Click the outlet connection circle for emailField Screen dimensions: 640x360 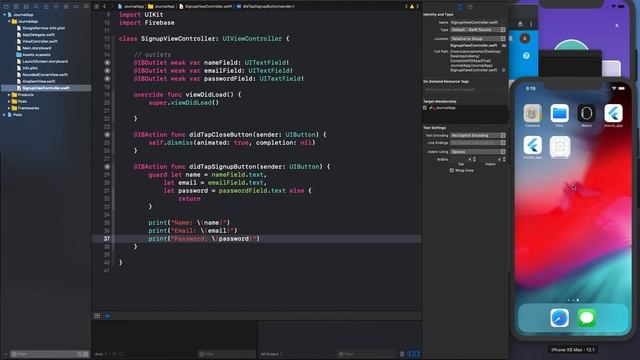[x=107, y=71]
